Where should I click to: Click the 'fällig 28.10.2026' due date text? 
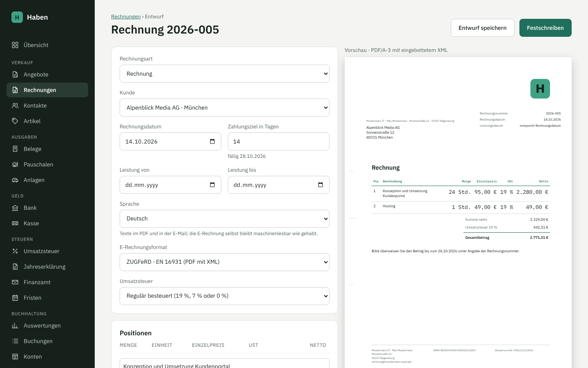pyautogui.click(x=247, y=156)
